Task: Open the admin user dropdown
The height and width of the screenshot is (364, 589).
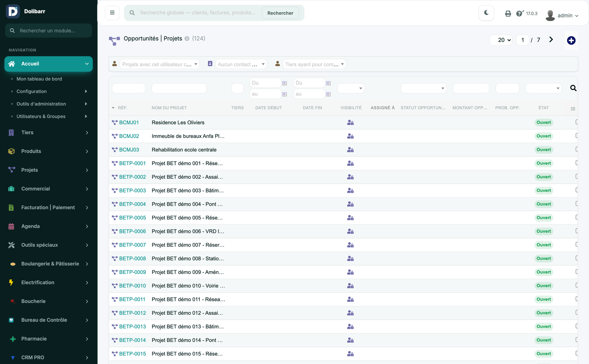Action: 562,15
